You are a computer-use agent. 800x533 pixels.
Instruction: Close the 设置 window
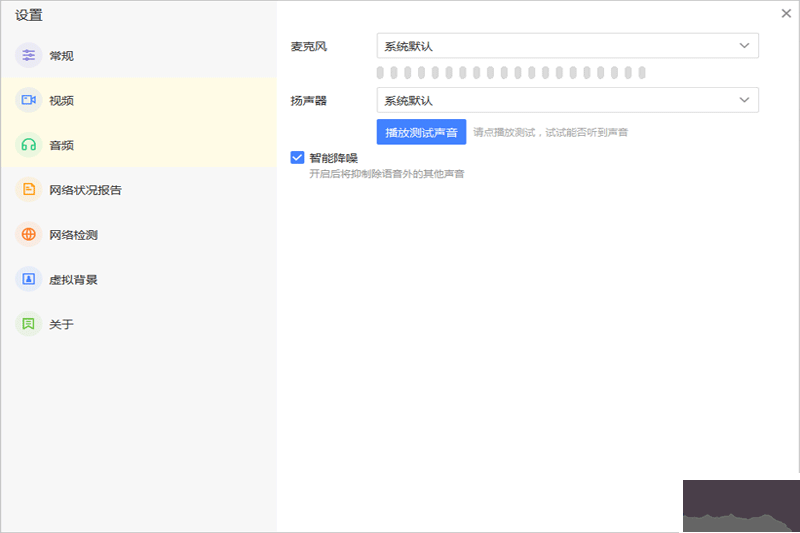click(x=786, y=13)
